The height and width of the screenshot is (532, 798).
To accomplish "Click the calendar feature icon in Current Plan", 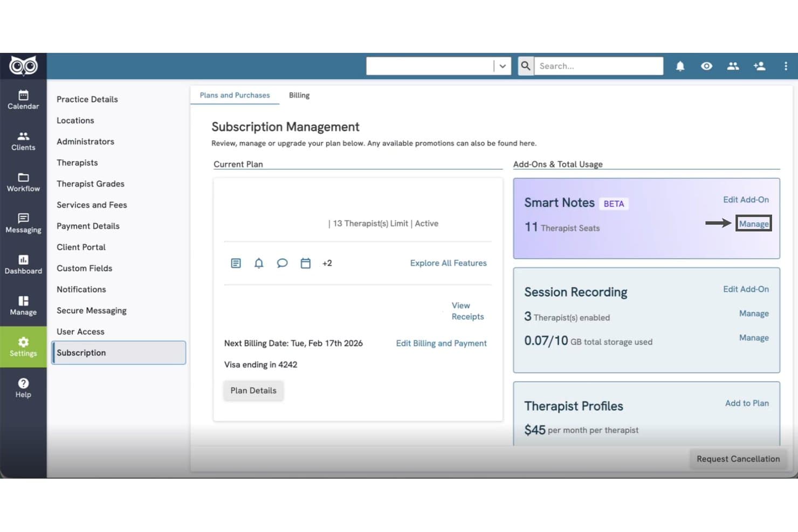I will point(305,263).
